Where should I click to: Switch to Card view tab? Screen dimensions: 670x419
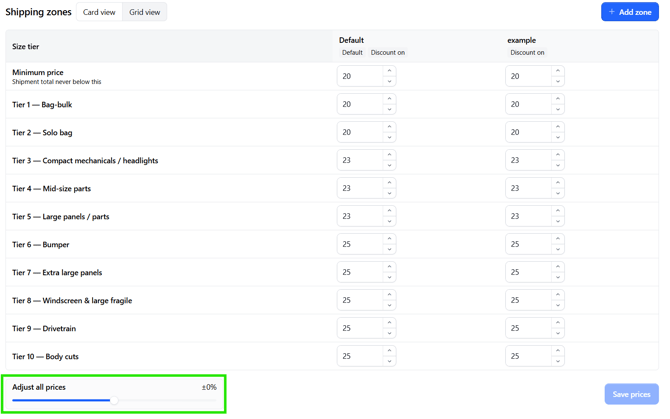pos(99,12)
